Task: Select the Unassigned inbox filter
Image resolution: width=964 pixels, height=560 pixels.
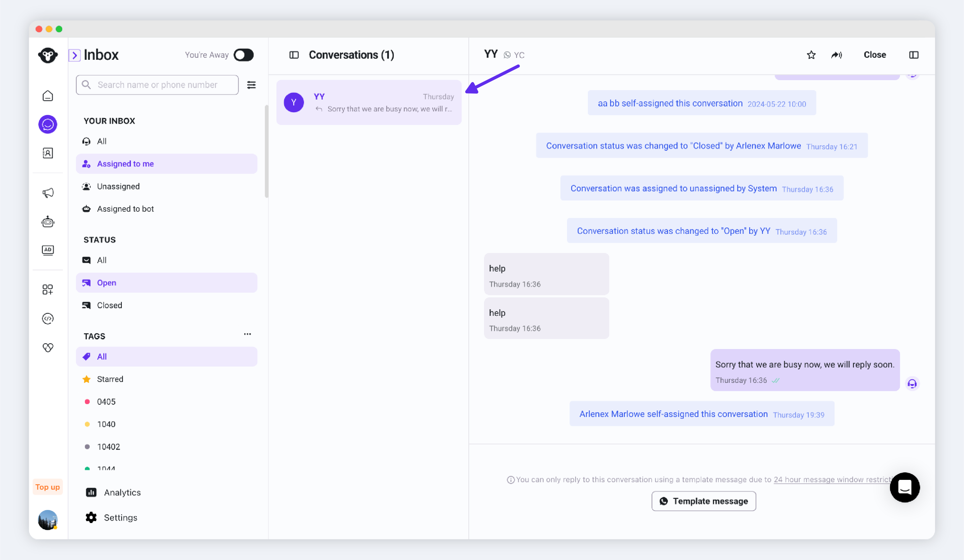Action: tap(118, 186)
